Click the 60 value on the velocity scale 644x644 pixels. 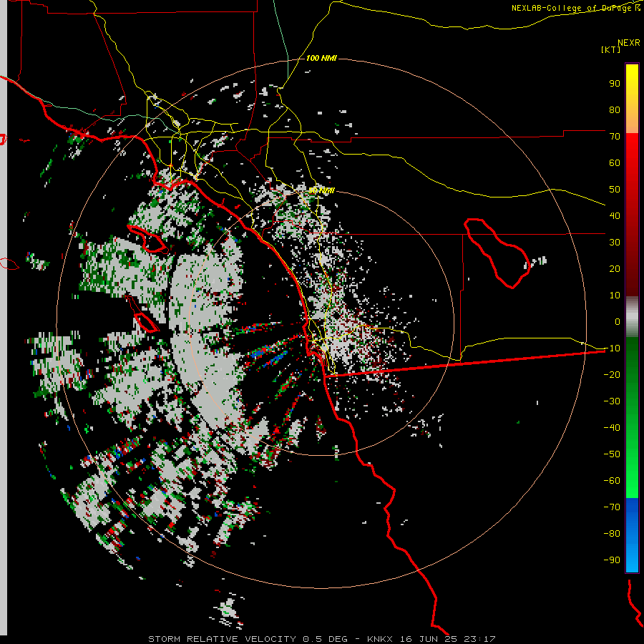[615, 163]
